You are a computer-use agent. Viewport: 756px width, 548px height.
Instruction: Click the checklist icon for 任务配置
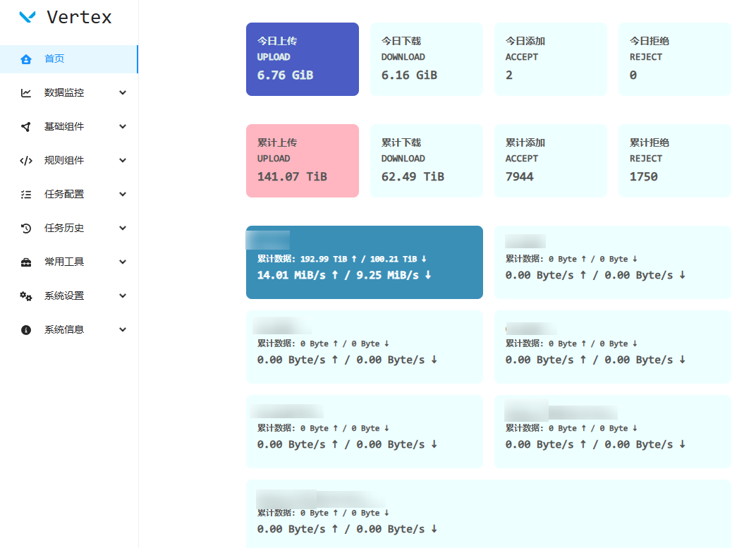tap(26, 195)
